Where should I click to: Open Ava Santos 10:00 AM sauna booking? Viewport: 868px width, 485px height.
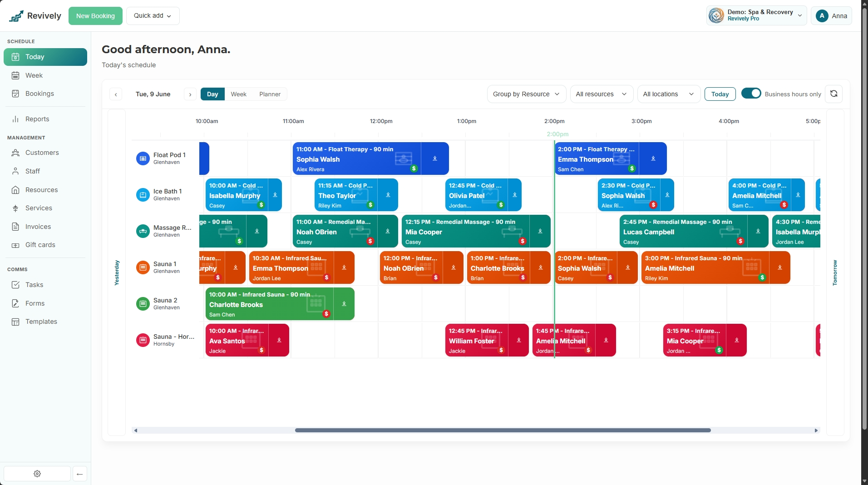pos(247,340)
